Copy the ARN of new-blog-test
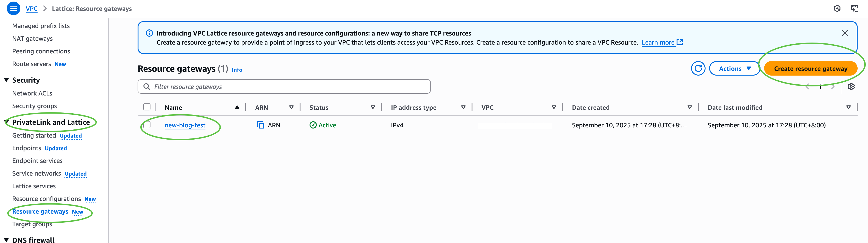This screenshot has width=868, height=243. (260, 125)
